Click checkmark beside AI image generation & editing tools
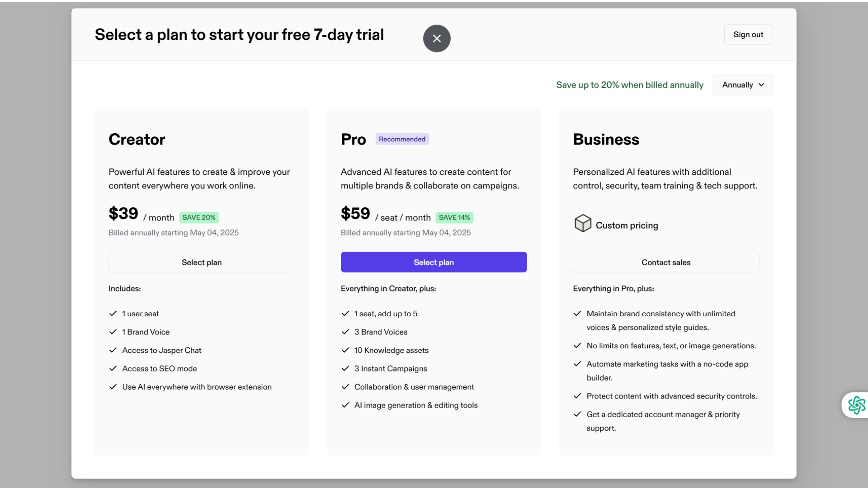 (x=345, y=405)
